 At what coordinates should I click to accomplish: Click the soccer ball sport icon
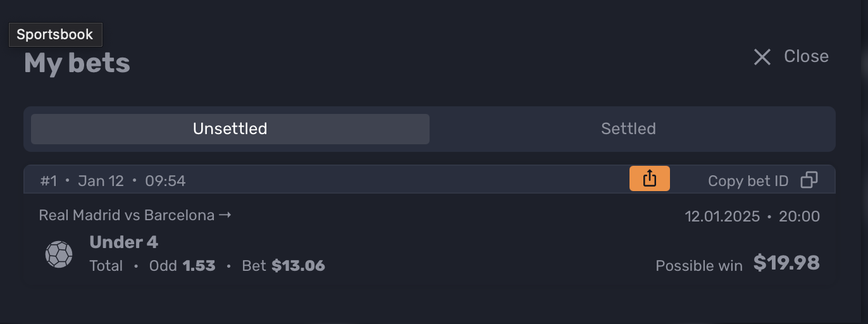coord(59,254)
